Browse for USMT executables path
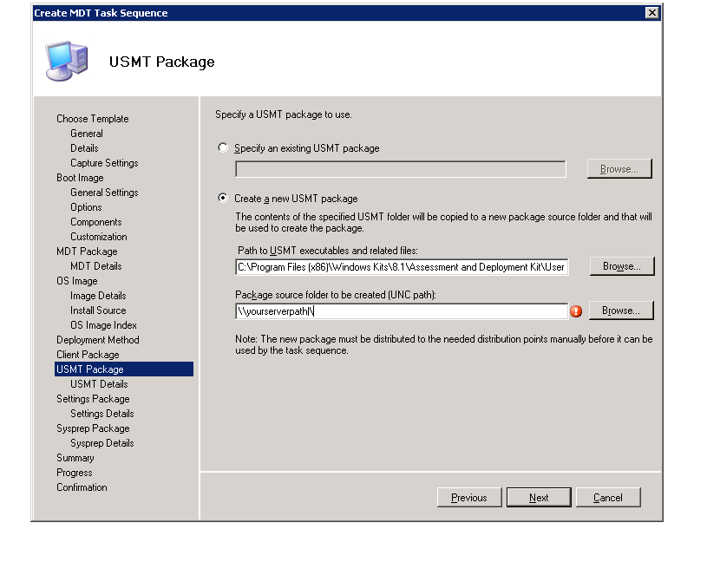The height and width of the screenshot is (588, 720). [x=621, y=267]
